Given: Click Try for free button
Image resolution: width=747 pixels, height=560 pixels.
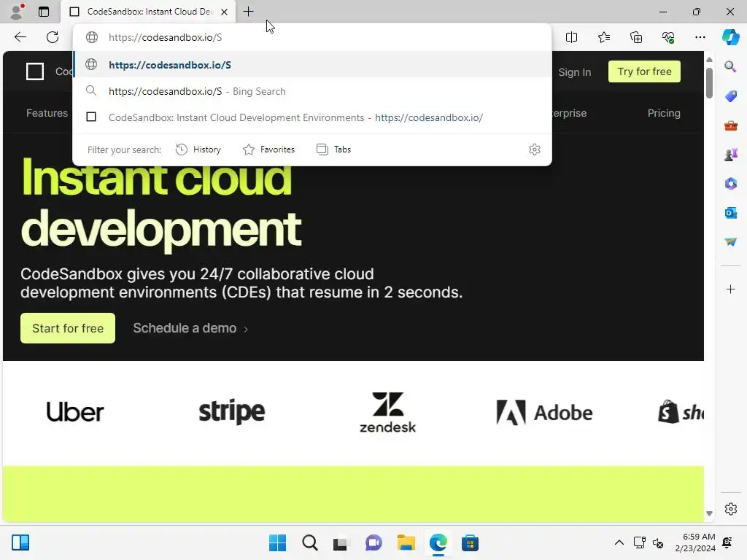Looking at the screenshot, I should pyautogui.click(x=644, y=71).
